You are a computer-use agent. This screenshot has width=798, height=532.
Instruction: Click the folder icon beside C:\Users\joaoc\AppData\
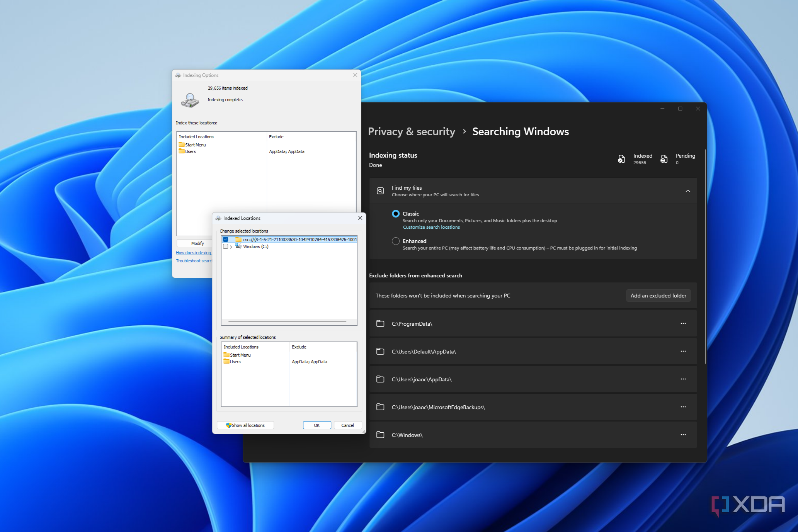(x=380, y=379)
